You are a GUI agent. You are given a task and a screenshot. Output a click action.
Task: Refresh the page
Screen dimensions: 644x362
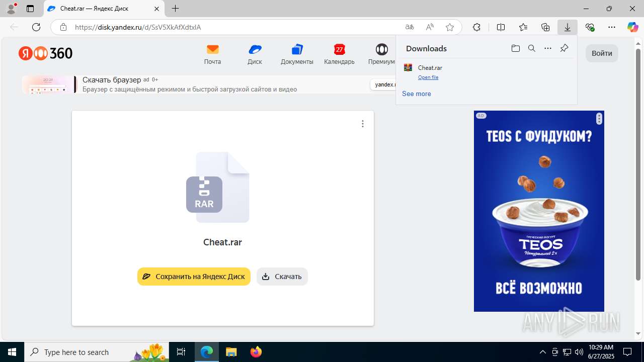(x=36, y=27)
